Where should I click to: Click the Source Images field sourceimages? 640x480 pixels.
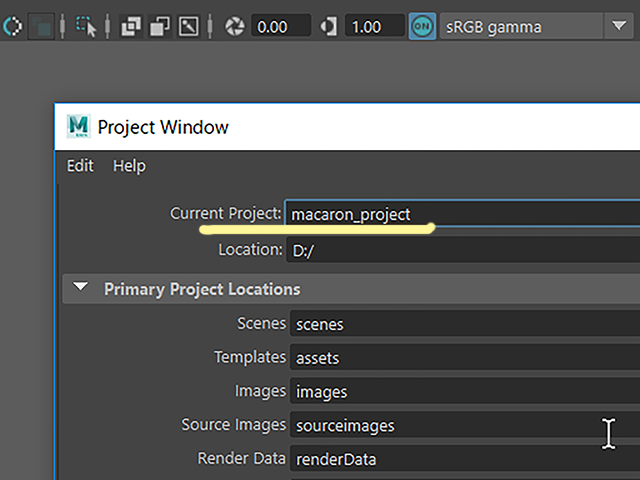click(465, 425)
